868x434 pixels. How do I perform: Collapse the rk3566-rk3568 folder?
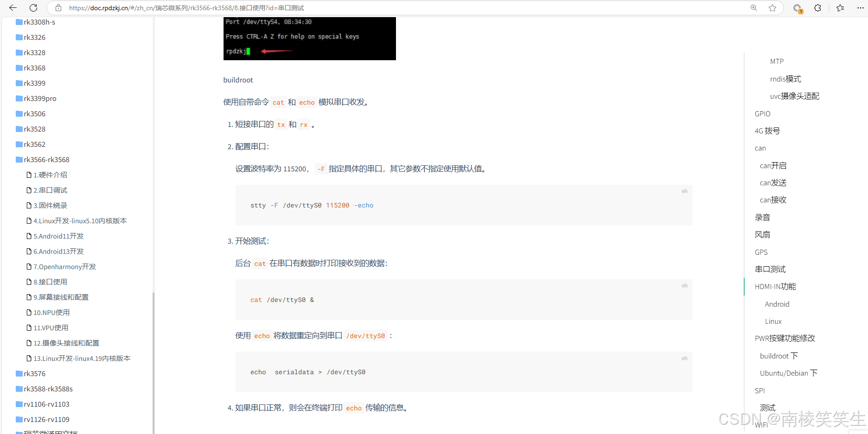tap(43, 159)
